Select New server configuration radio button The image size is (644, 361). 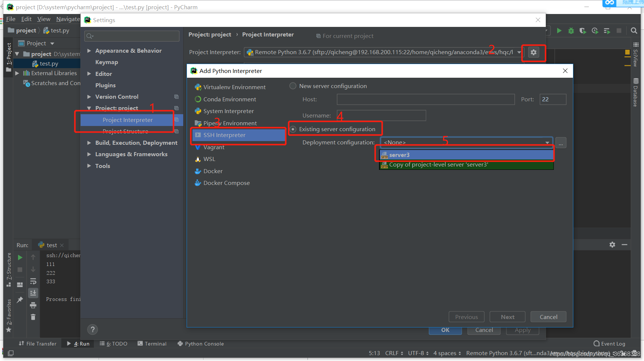pos(293,86)
